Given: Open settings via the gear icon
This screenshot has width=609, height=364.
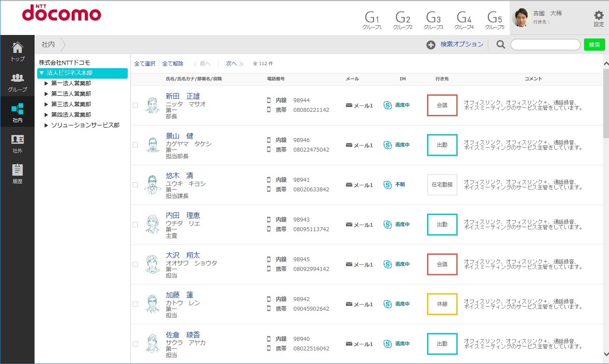Looking at the screenshot, I should tap(598, 19).
